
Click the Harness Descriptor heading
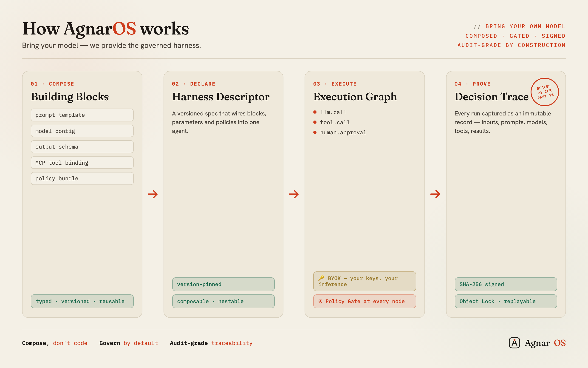coord(221,97)
